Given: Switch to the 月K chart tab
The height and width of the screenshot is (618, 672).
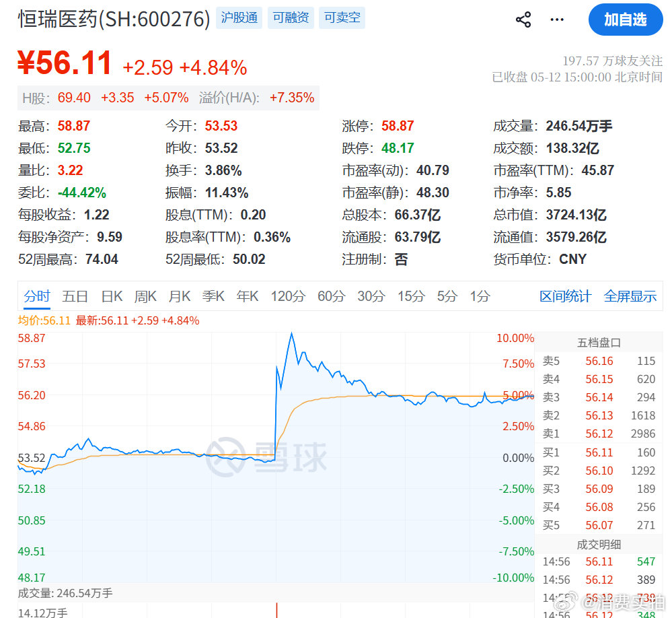Looking at the screenshot, I should click(x=180, y=296).
